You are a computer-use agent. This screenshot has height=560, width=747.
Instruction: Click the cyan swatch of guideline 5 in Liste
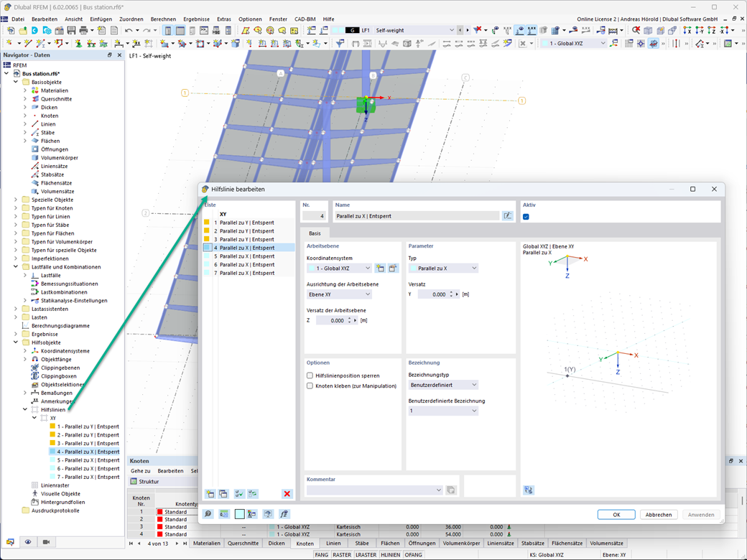point(207,256)
